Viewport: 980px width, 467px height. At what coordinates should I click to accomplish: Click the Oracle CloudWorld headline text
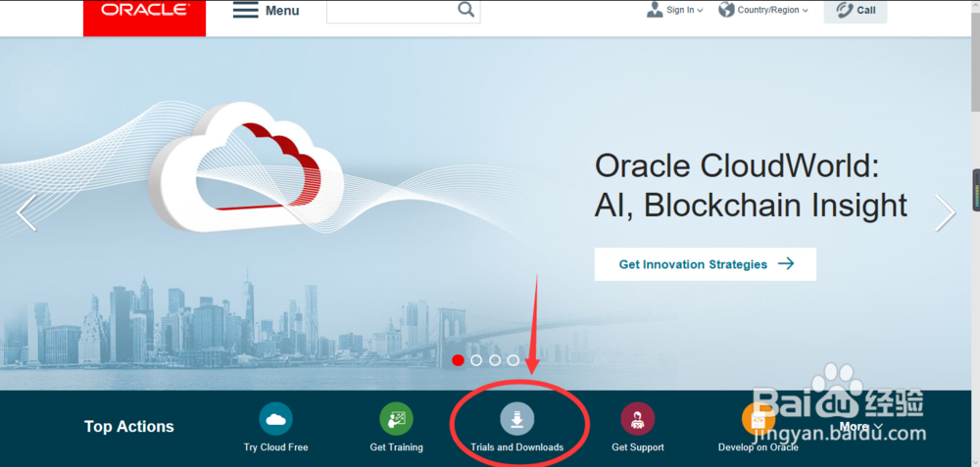coord(751,185)
